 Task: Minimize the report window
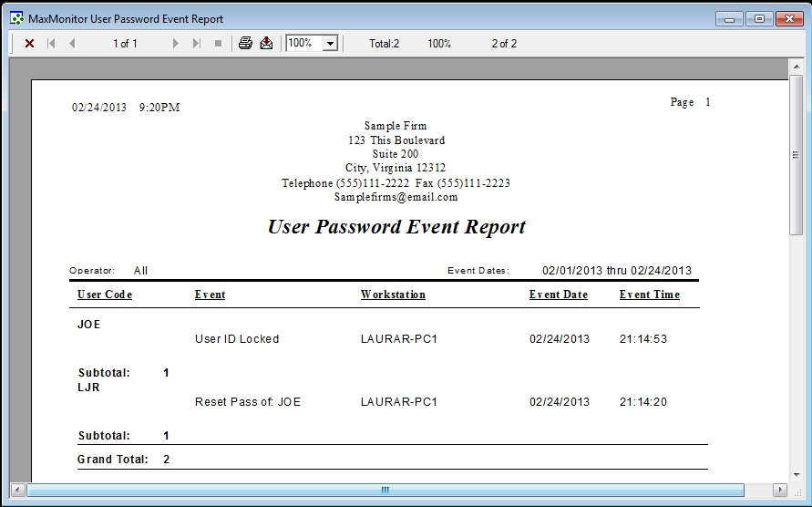click(x=731, y=18)
